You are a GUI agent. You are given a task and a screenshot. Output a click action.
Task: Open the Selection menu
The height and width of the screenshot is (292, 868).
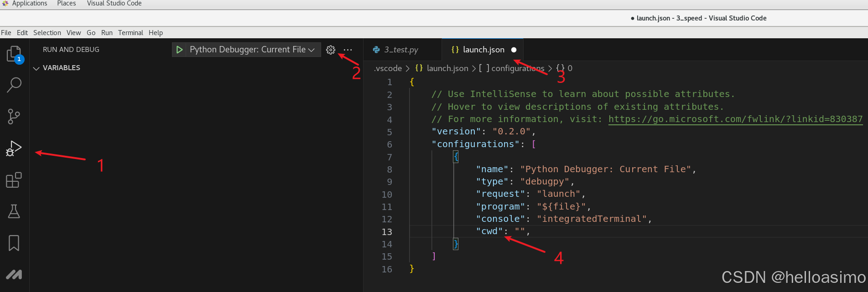[47, 33]
